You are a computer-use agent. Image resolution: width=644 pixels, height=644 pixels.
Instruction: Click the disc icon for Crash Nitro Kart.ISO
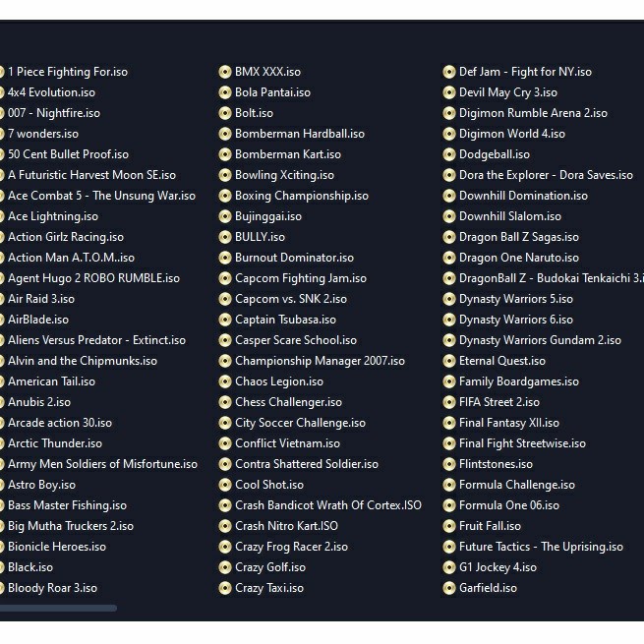point(224,526)
